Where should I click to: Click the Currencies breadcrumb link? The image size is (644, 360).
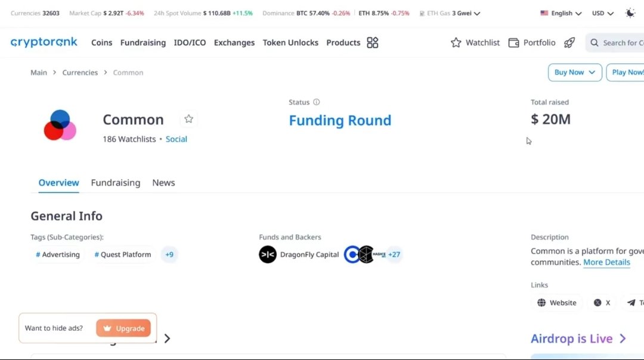point(80,72)
